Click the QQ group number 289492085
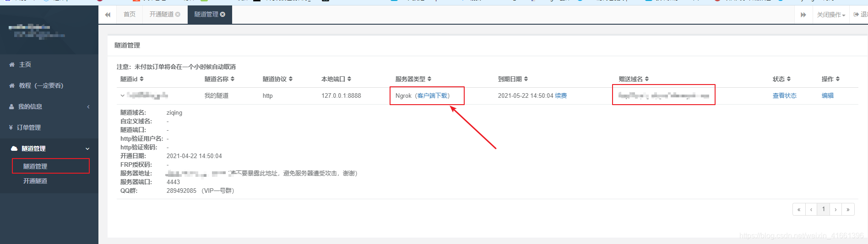Image resolution: width=868 pixels, height=244 pixels. (181, 191)
